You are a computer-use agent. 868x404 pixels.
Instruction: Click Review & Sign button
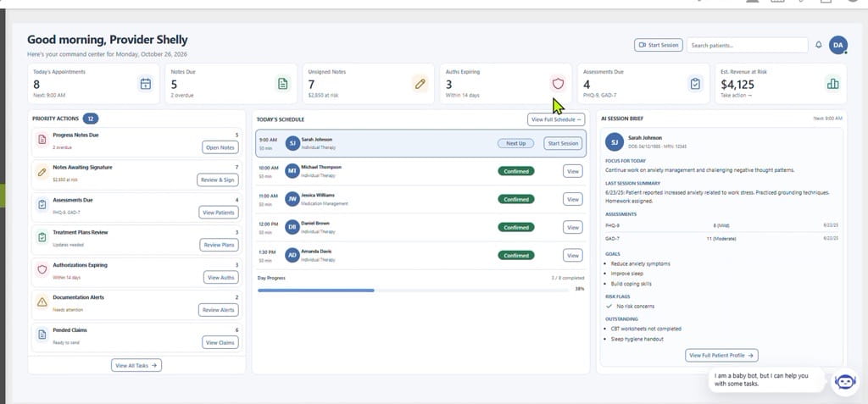tap(218, 180)
